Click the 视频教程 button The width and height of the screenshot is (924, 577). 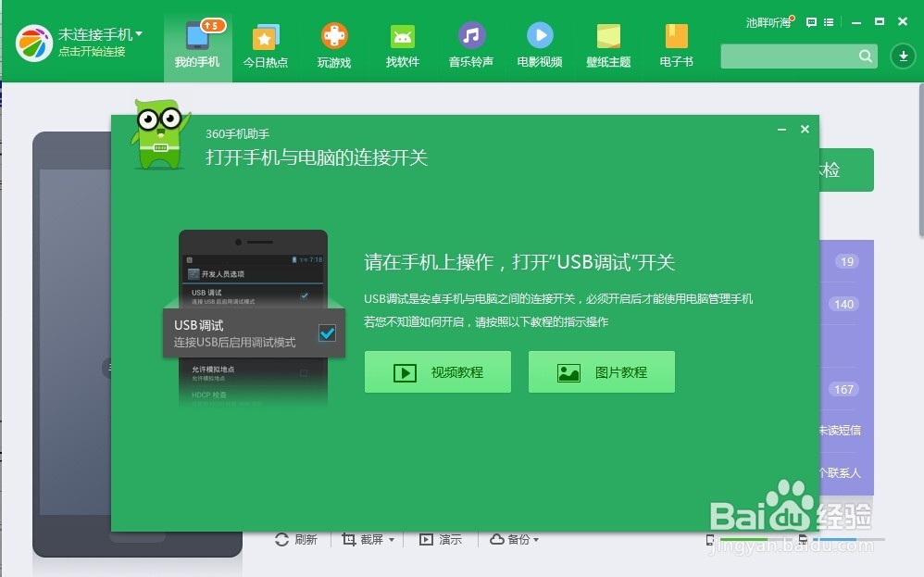(438, 372)
